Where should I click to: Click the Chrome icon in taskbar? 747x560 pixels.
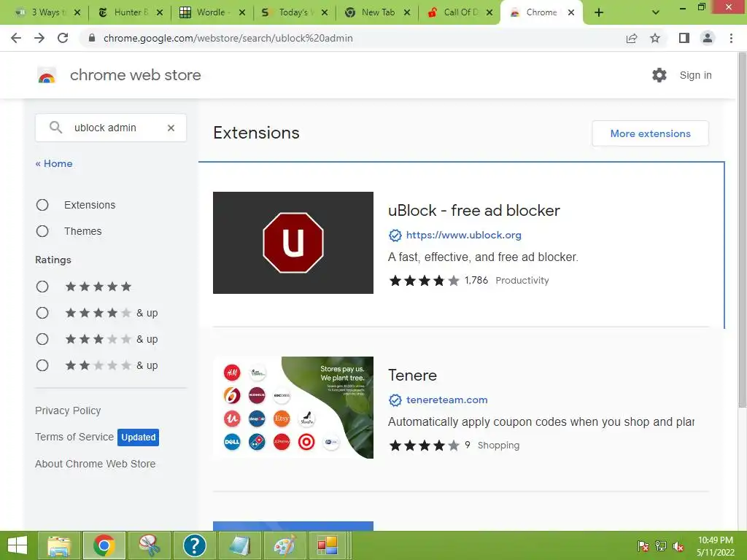104,545
